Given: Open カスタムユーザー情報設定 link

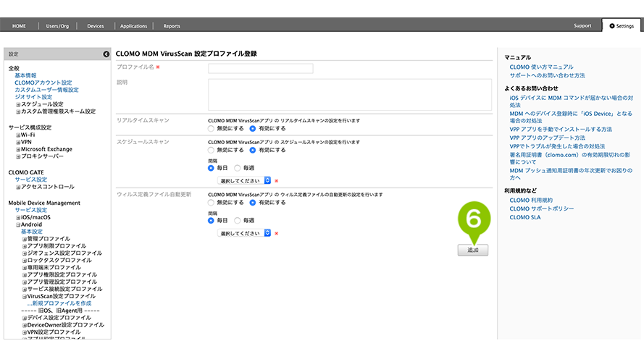Looking at the screenshot, I should (x=46, y=90).
